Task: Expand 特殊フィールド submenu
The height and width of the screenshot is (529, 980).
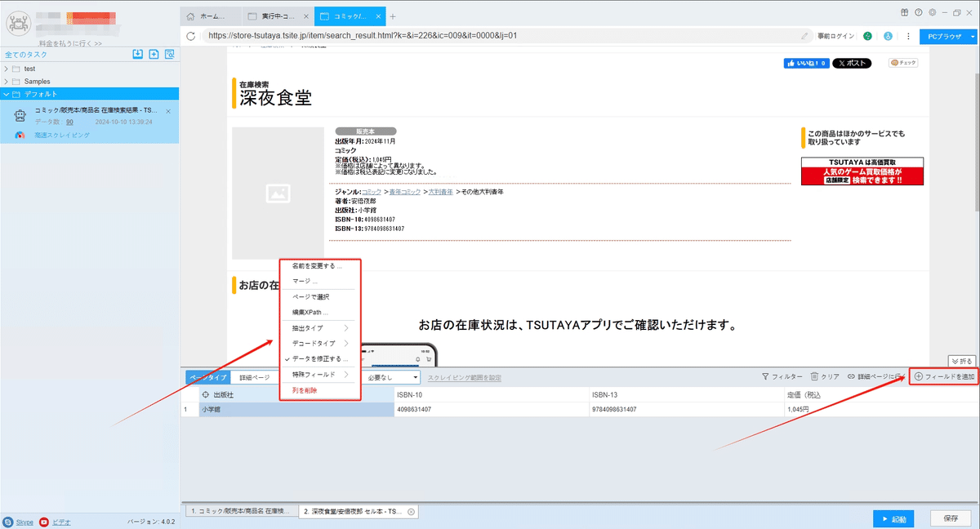Action: [x=319, y=375]
